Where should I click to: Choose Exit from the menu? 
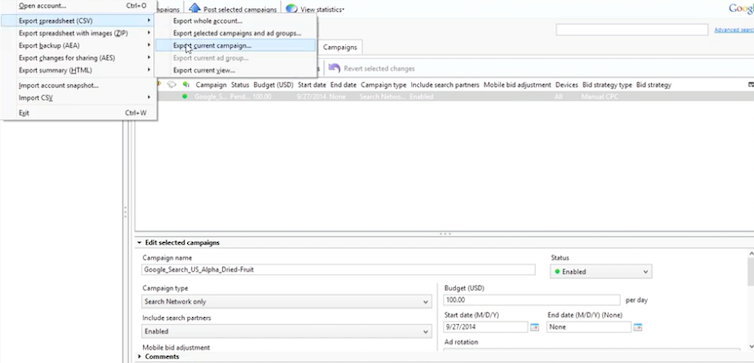point(79,113)
